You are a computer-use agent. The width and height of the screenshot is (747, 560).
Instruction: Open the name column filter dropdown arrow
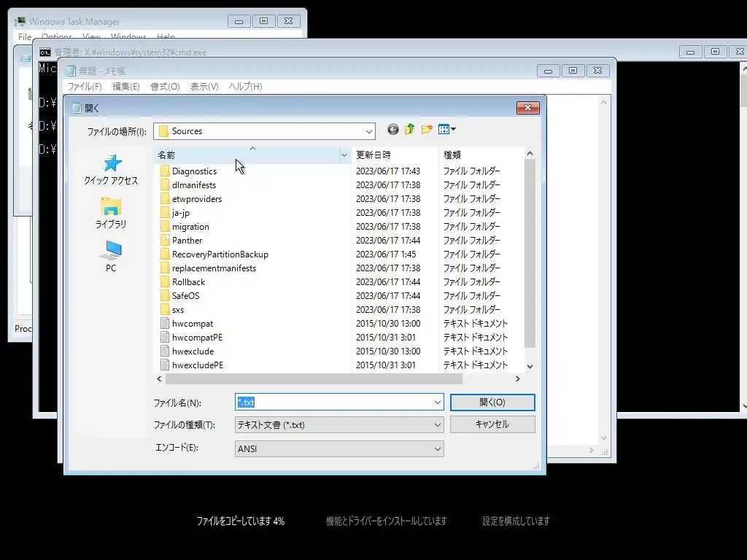click(x=344, y=155)
